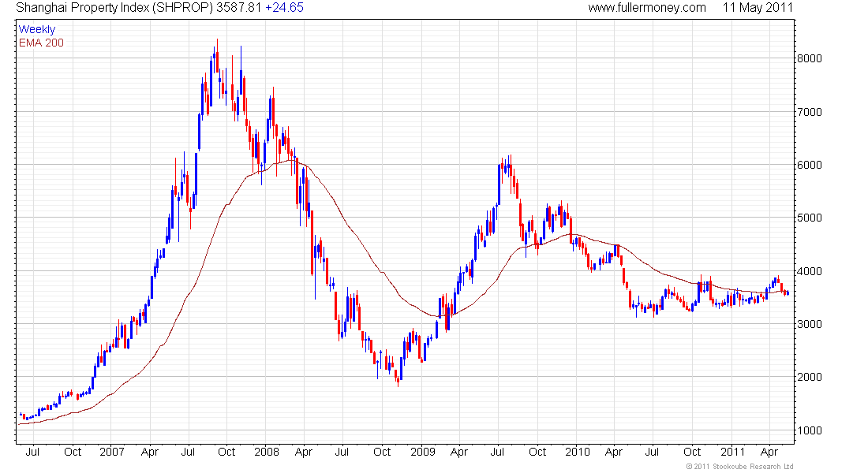The image size is (868, 473).
Task: Select the index value 3587.81
Action: pos(238,8)
